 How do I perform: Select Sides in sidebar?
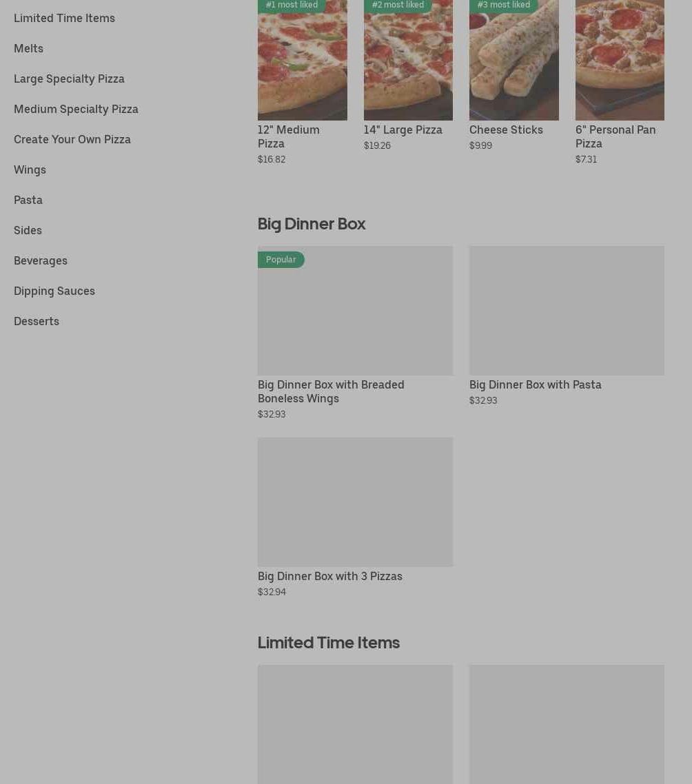28,230
